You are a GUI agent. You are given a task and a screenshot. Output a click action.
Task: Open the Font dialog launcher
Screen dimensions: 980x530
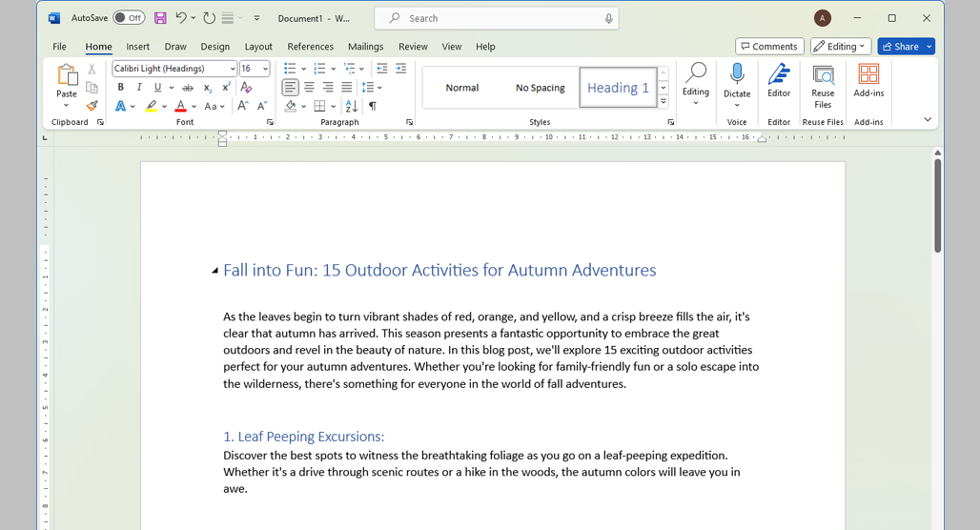pos(270,123)
